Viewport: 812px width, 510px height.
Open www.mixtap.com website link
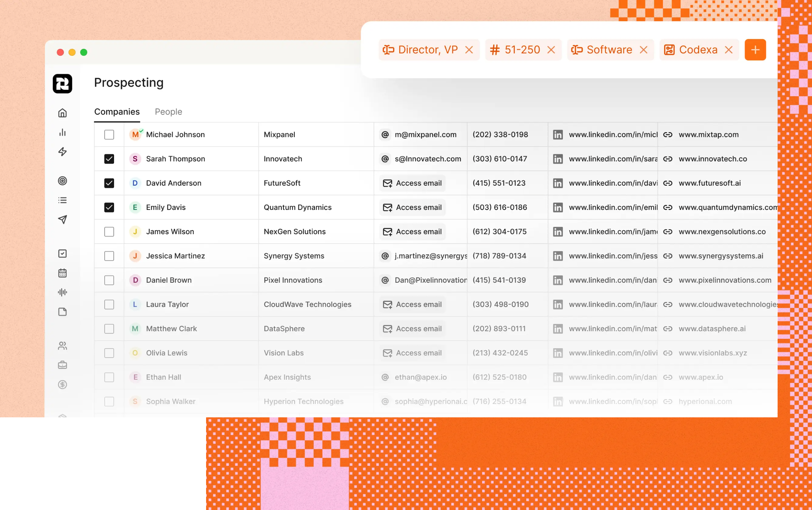pyautogui.click(x=708, y=135)
